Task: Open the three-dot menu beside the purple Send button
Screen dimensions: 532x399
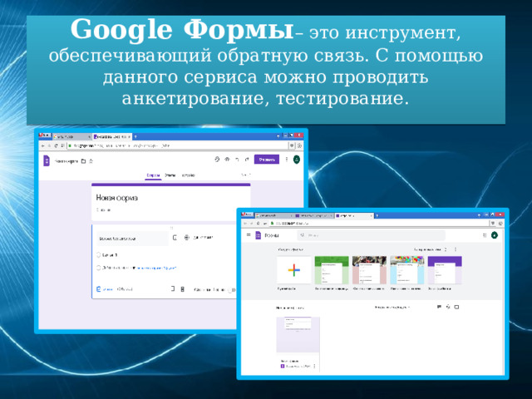Action: [287, 159]
